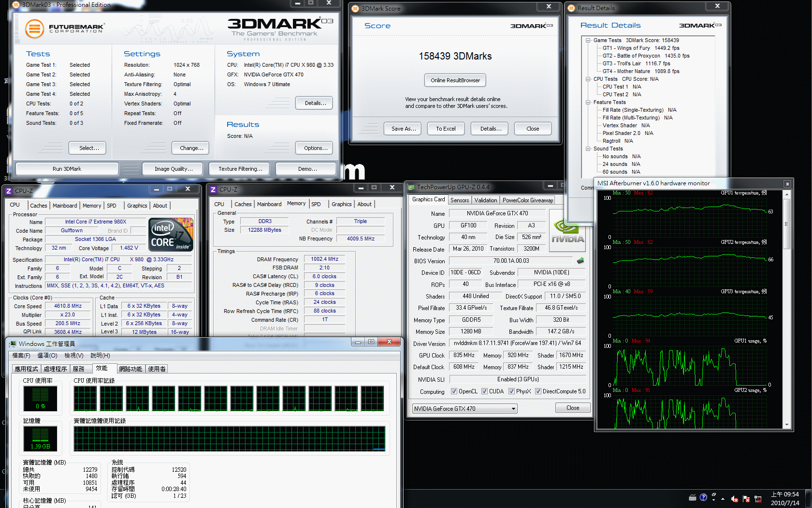Toggle the PhysX checkbox in GPU-Z
This screenshot has height=508, width=812.
click(x=511, y=391)
